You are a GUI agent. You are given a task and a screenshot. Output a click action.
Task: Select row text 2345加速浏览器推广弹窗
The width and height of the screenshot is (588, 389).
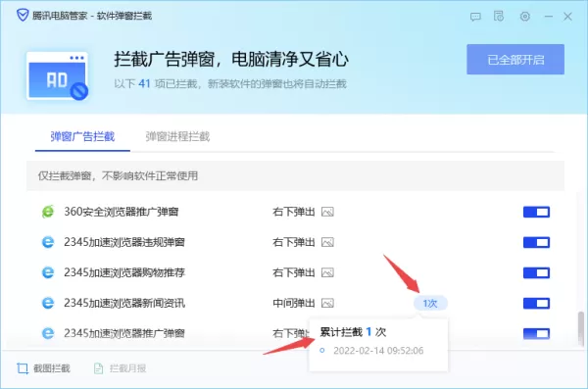pyautogui.click(x=124, y=333)
